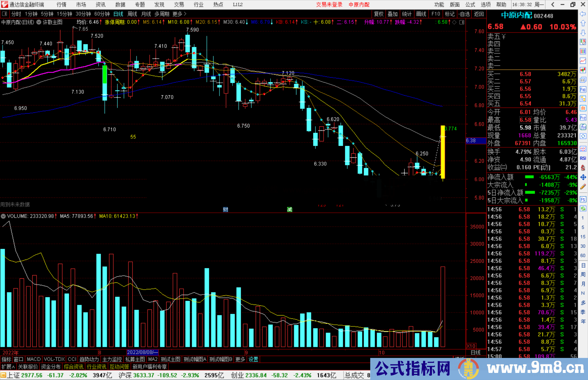This screenshot has width=588, height=380.
Task: Open the 公式 menu
Action: (470, 5)
